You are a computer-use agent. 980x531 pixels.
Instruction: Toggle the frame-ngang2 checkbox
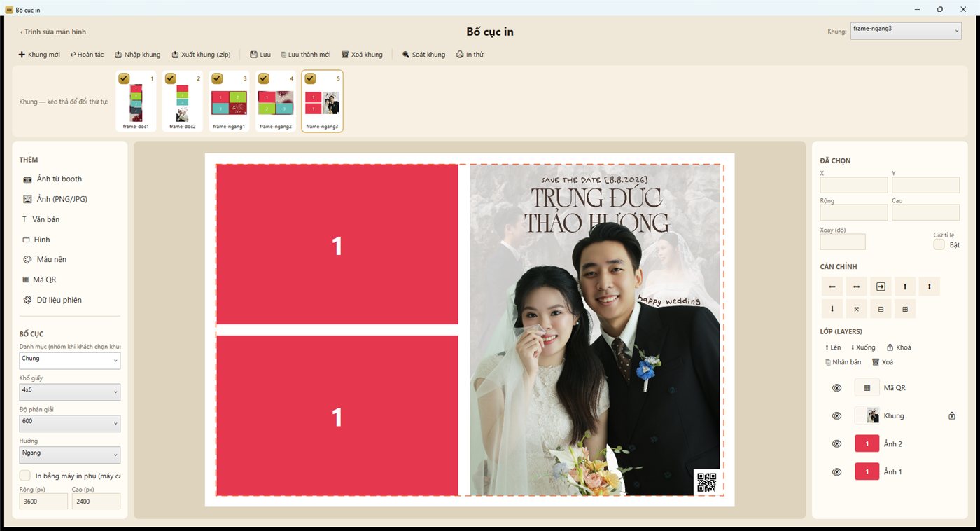264,78
